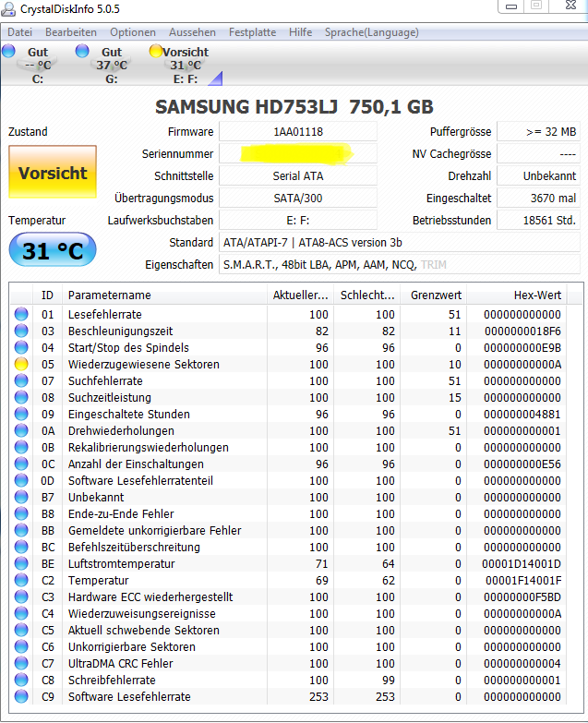
Task: Select hex value 00001D14001D
Action: pyautogui.click(x=522, y=563)
